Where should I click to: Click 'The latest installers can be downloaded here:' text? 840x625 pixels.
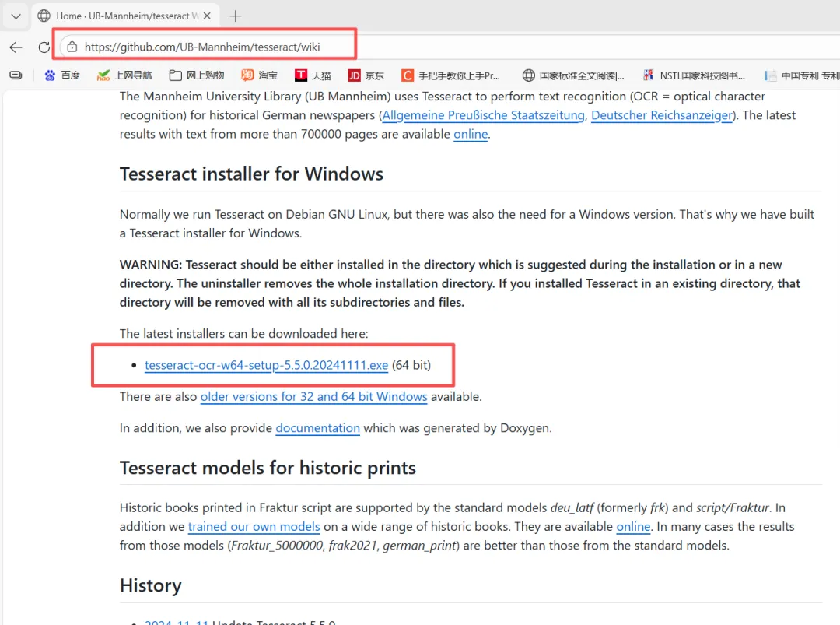243,334
